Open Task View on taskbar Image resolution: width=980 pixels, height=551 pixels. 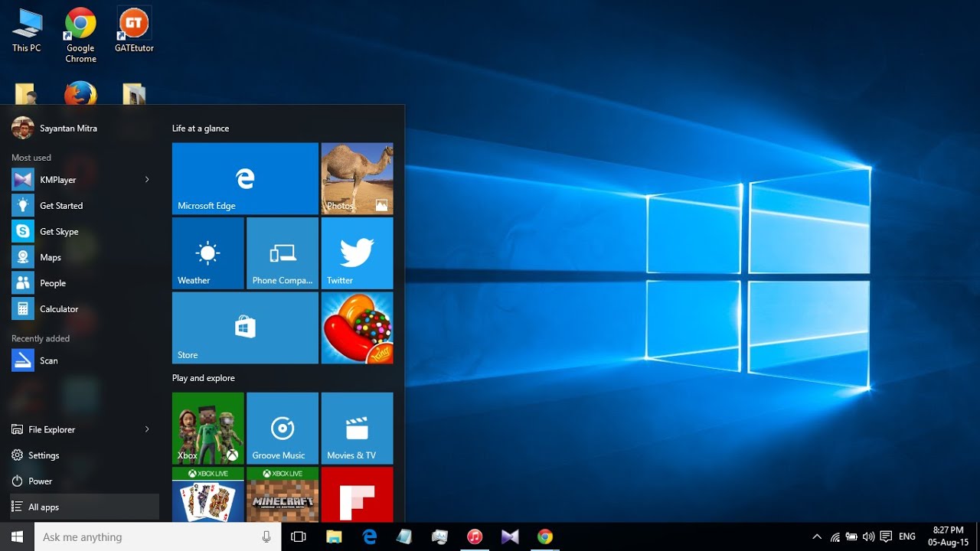pos(299,537)
